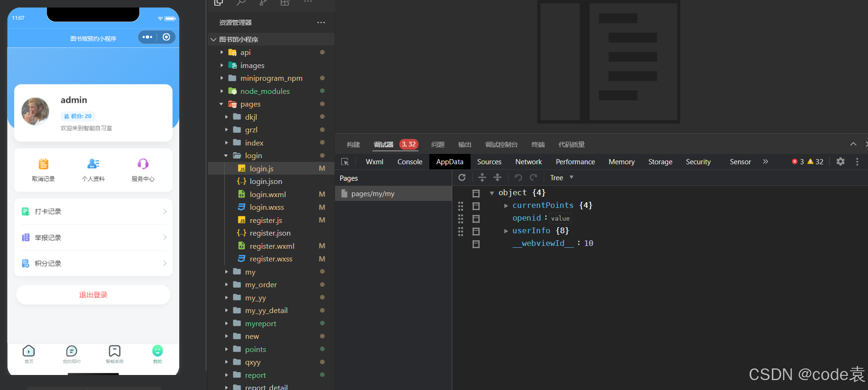Open devtools more options vertical dots
The image size is (868, 390).
pos(857,161)
